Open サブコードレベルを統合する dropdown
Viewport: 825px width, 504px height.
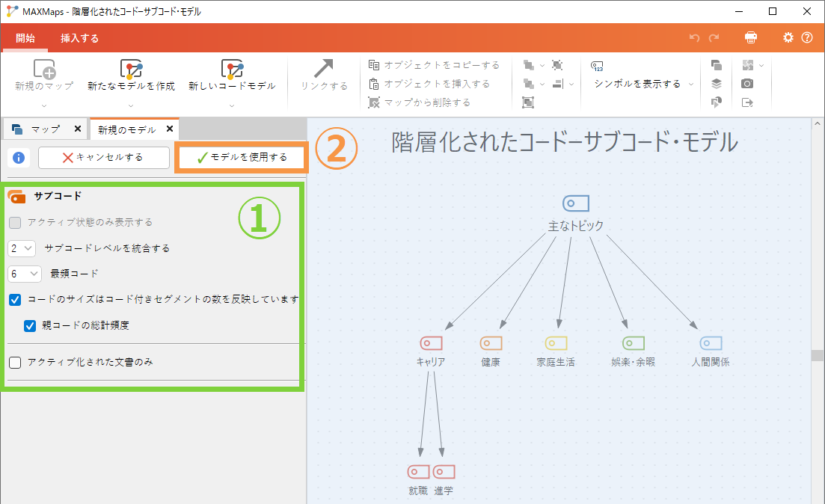coord(22,248)
